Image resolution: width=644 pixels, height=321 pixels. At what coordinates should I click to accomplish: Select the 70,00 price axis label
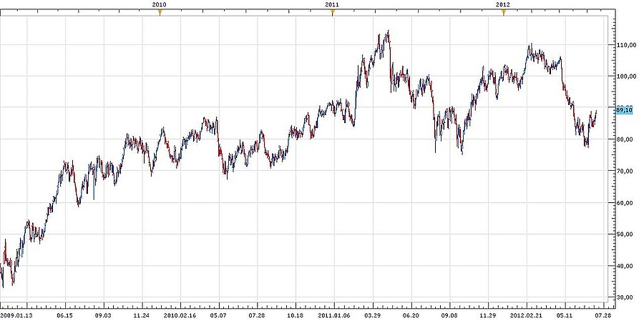[x=625, y=172]
